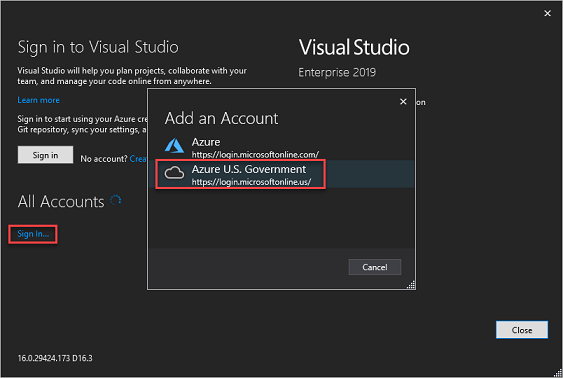Image resolution: width=563 pixels, height=378 pixels.
Task: Cancel the Add an Account dialog
Action: (x=374, y=267)
